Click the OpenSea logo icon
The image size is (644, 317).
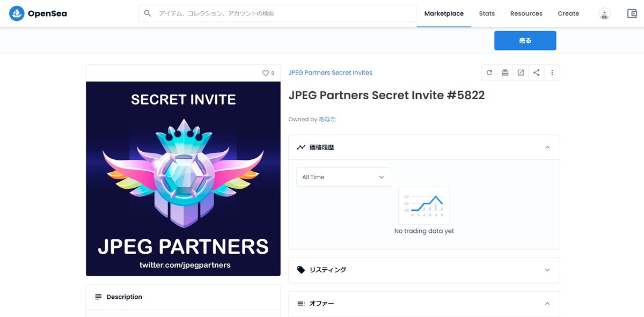coord(17,13)
